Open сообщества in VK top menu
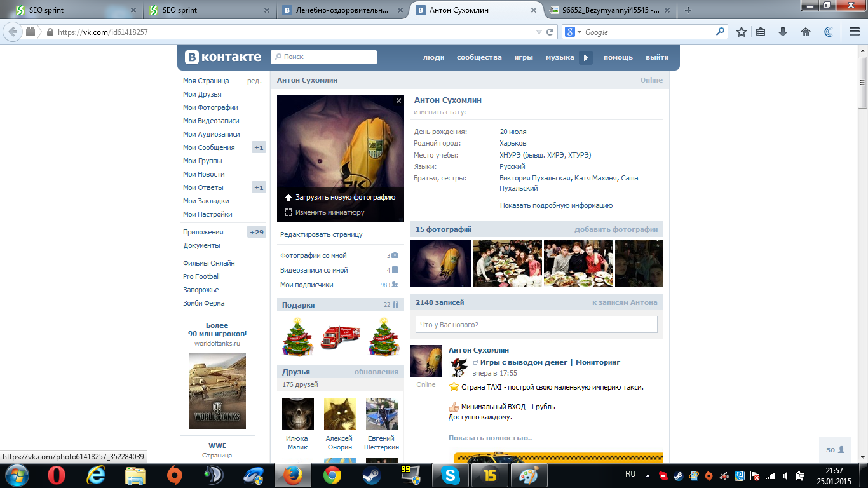 pyautogui.click(x=479, y=57)
